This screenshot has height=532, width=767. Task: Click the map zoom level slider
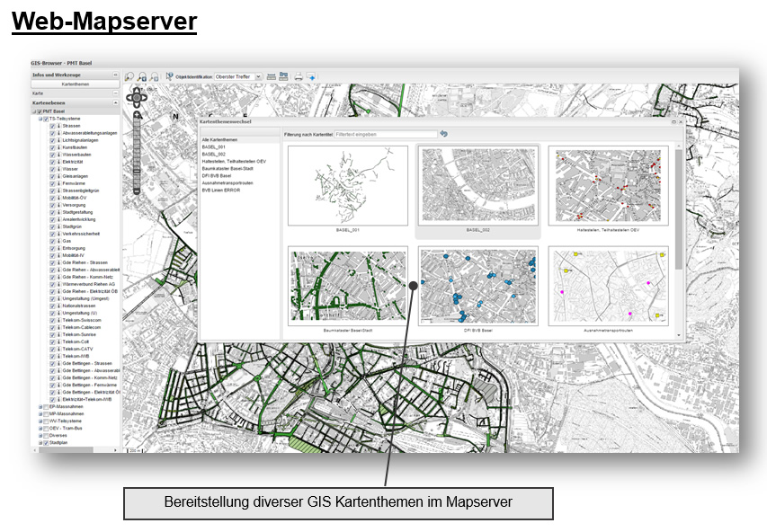tap(136, 153)
